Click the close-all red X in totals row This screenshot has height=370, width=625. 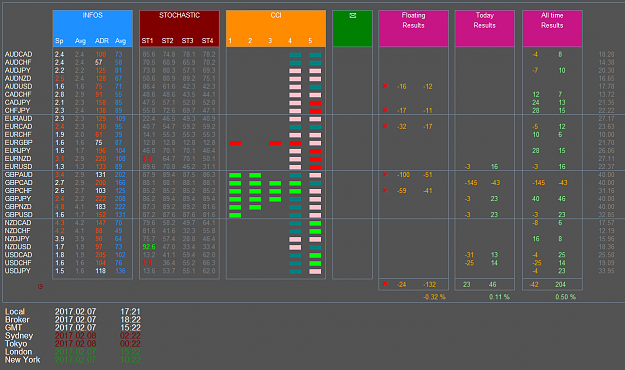[x=385, y=283]
